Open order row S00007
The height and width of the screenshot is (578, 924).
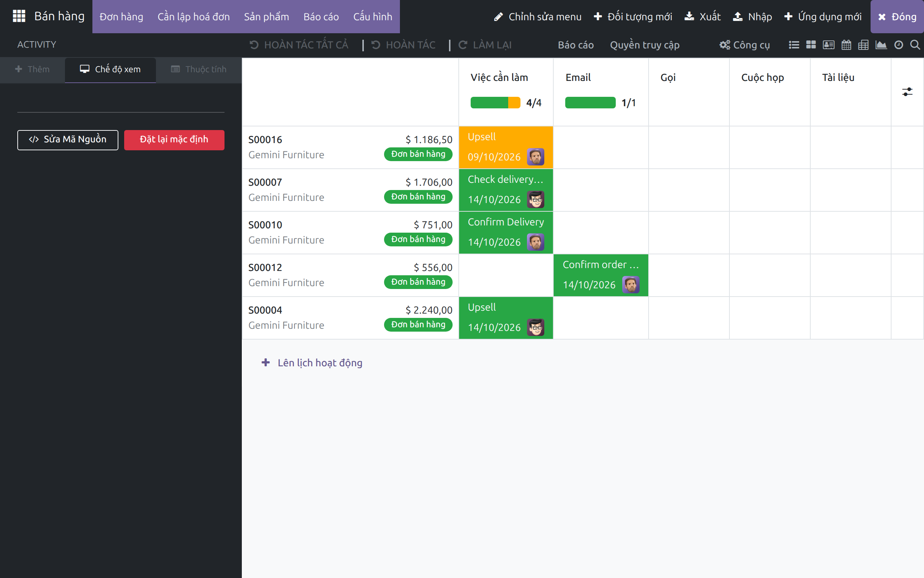[350, 190]
